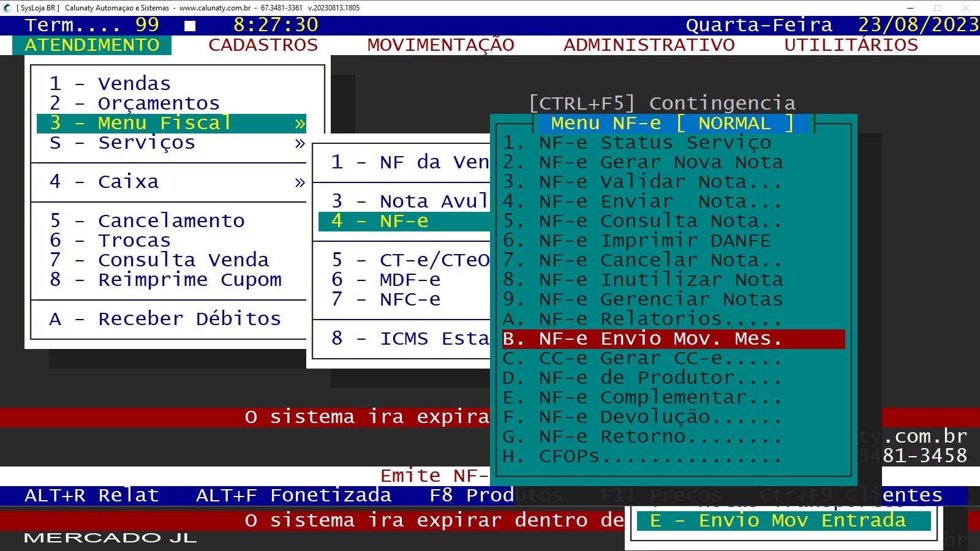This screenshot has width=980, height=551.
Task: Click NF-e Cancelar Nota entry
Action: tap(643, 260)
